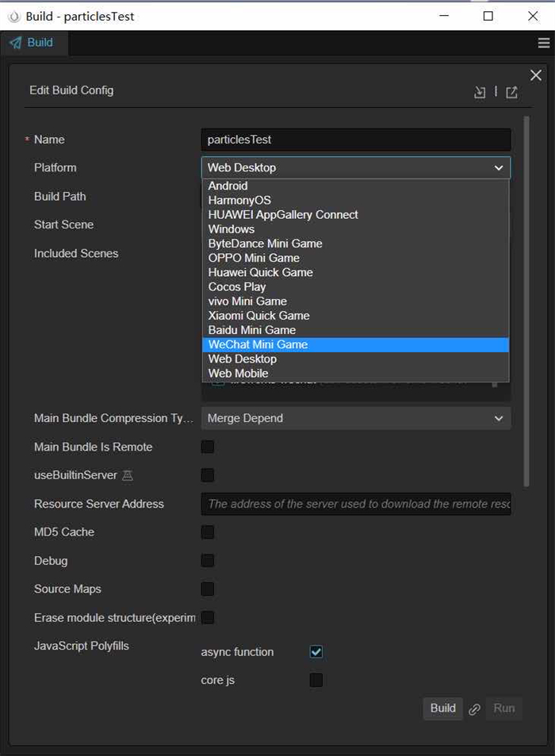555x756 pixels.
Task: Click the paper plane Build tab icon
Action: click(16, 43)
